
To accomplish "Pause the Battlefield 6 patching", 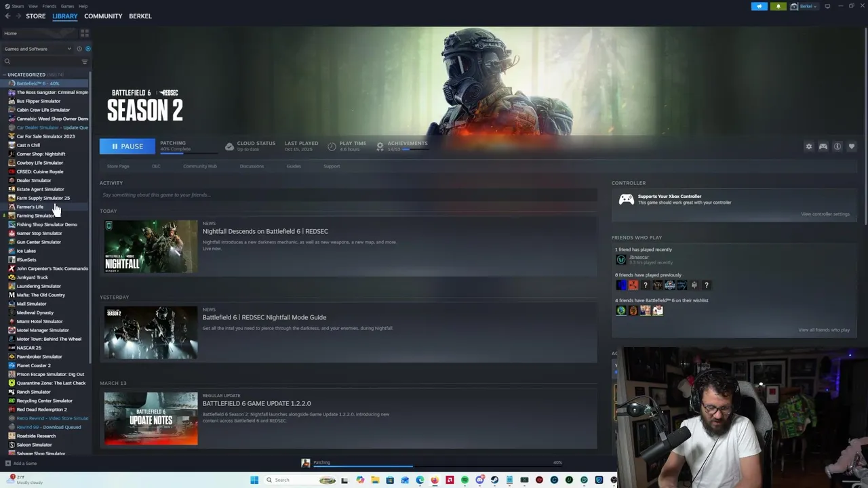I will click(x=127, y=146).
